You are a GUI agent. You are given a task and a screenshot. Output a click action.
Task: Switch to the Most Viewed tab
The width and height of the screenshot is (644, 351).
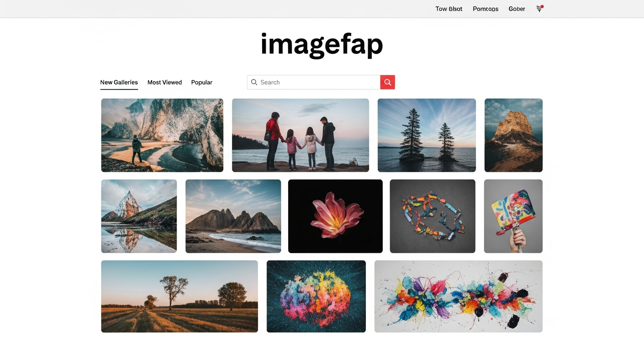(x=164, y=82)
